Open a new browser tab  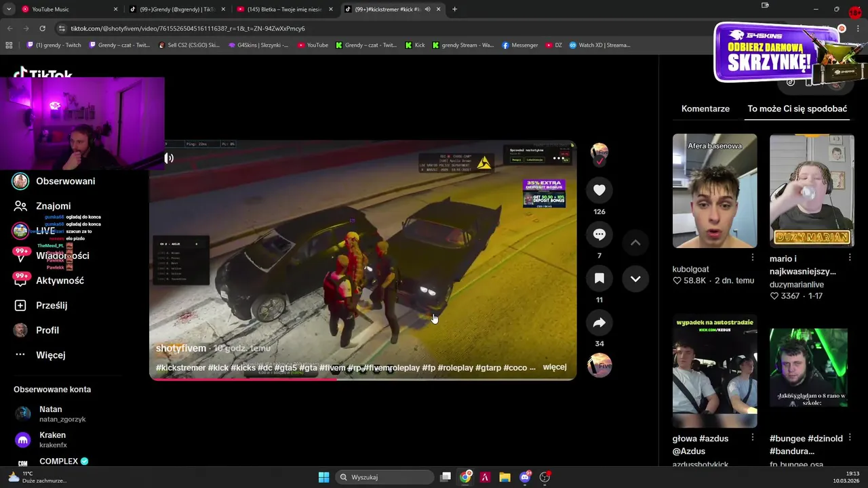(x=454, y=9)
